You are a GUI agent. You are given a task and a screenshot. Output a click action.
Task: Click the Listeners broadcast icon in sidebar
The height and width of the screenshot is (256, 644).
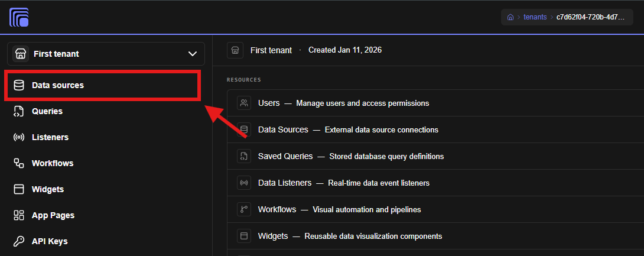point(19,137)
